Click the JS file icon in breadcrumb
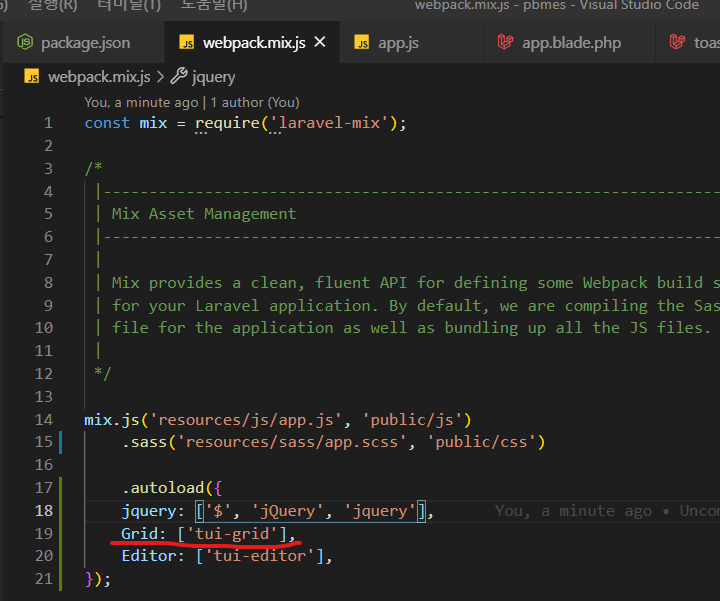The image size is (720, 601). 32,77
